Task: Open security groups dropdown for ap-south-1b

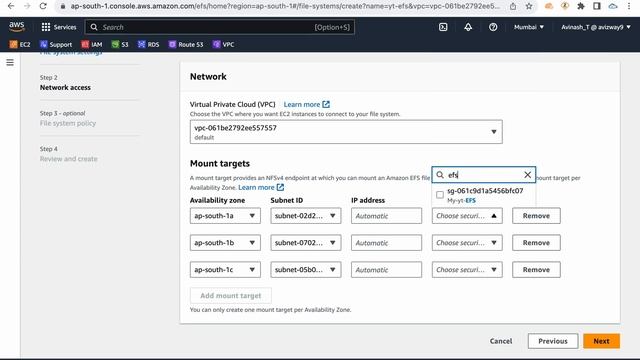Action: 467,242
